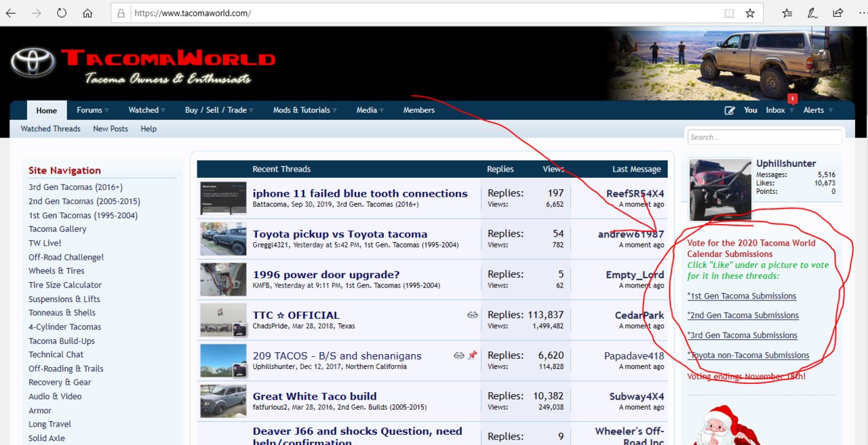The width and height of the screenshot is (868, 445).
Task: Go back with the browser back arrow
Action: (11, 13)
